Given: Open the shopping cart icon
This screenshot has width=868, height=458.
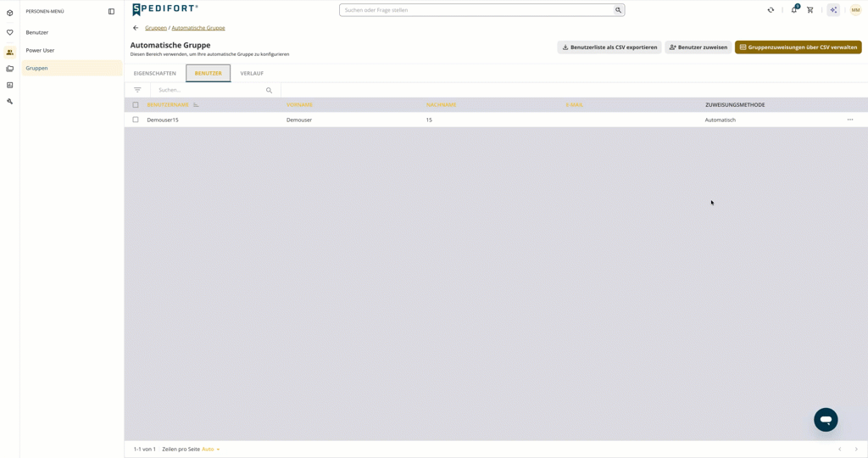Looking at the screenshot, I should (810, 10).
